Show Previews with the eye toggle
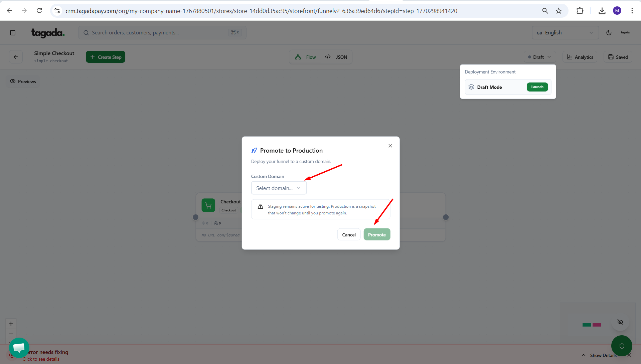Viewport: 641px width, 364px height. click(23, 81)
